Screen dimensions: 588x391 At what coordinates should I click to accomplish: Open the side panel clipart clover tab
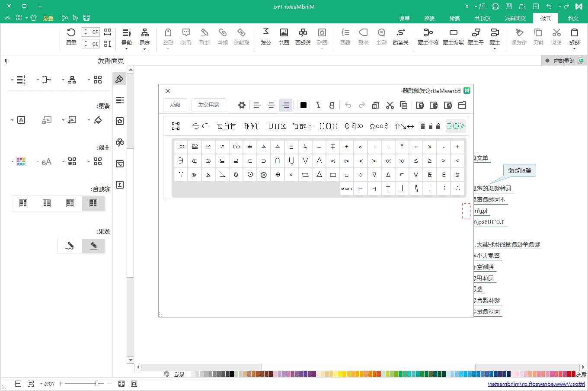point(120,142)
